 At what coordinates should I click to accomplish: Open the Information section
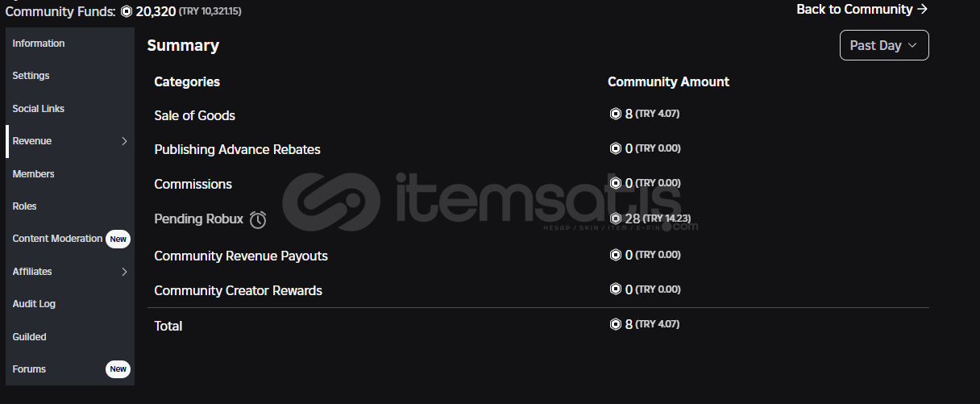tap(39, 44)
